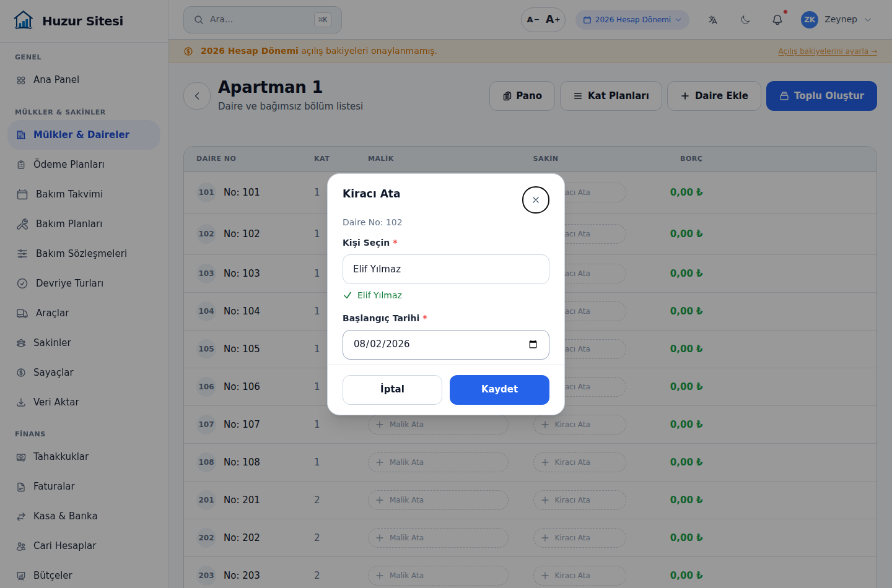Click the Huzur Sitesi logo icon
The height and width of the screenshot is (588, 892).
24,20
